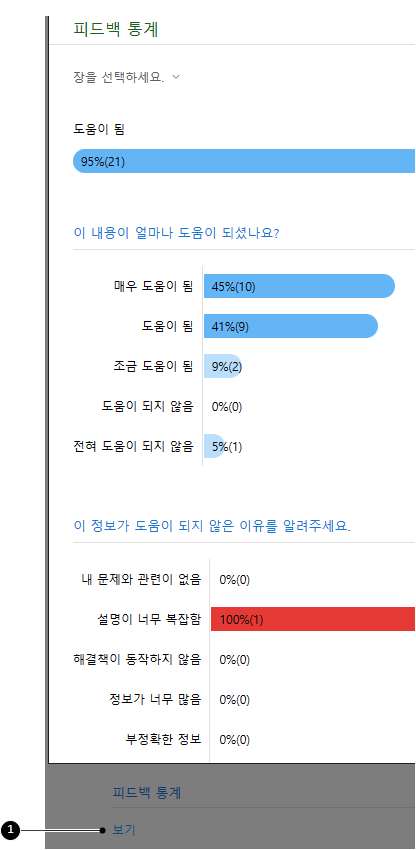Open the 장을 선택하세요 chapter dropdown
This screenshot has width=416, height=850.
[x=126, y=77]
